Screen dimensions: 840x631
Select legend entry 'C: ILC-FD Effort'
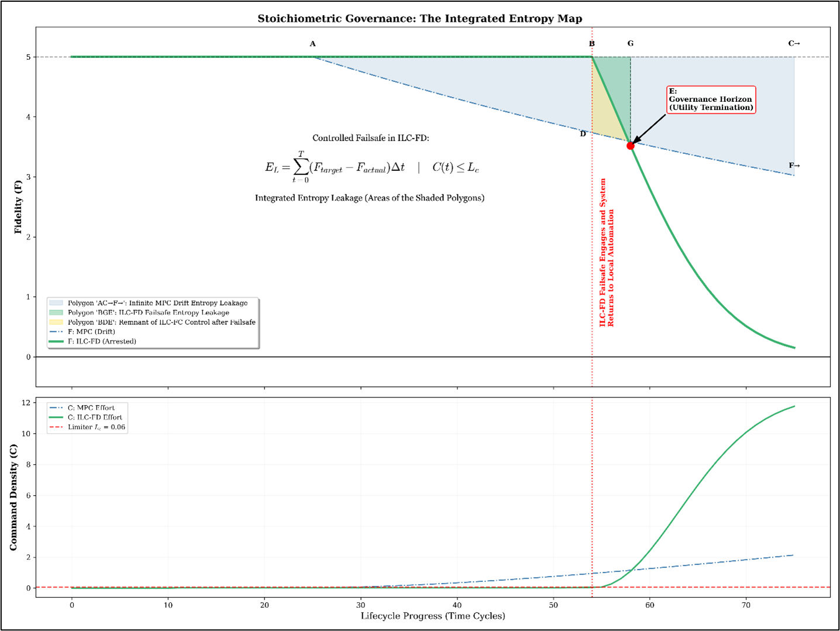(95, 417)
